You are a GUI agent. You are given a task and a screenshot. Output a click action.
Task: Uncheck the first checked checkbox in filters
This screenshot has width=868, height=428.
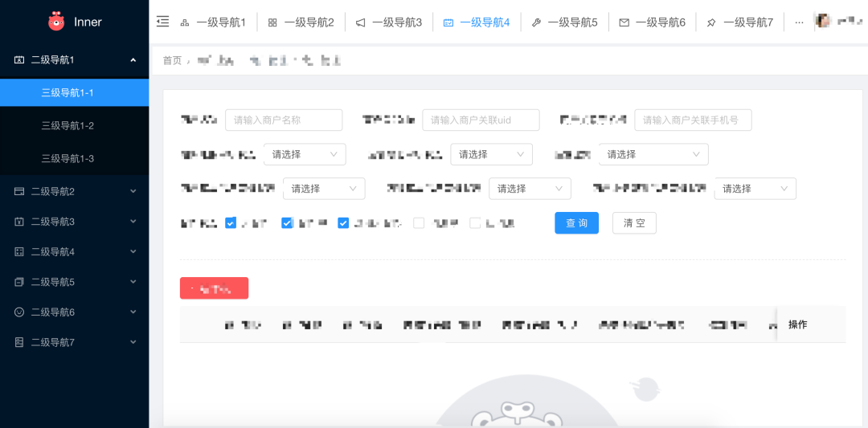click(231, 223)
